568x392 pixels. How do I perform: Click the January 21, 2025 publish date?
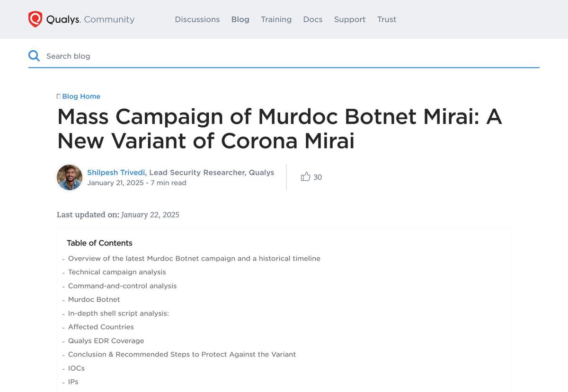115,183
